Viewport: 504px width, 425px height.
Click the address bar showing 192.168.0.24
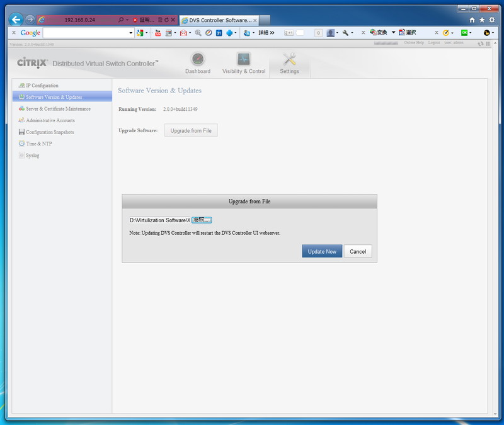pyautogui.click(x=80, y=20)
